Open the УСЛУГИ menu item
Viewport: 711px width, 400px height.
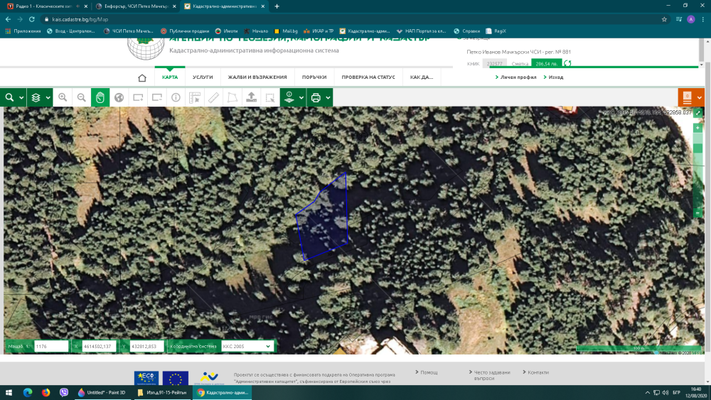(x=203, y=77)
